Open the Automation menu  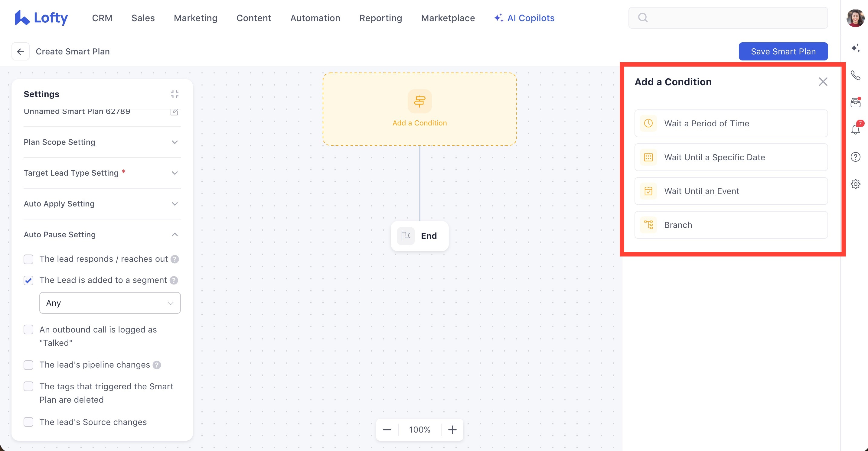[315, 18]
